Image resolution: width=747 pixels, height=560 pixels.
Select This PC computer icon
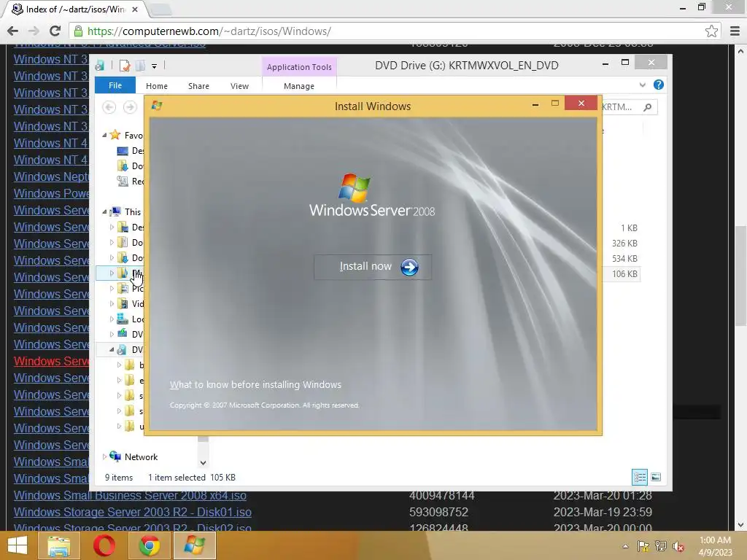[x=115, y=211]
